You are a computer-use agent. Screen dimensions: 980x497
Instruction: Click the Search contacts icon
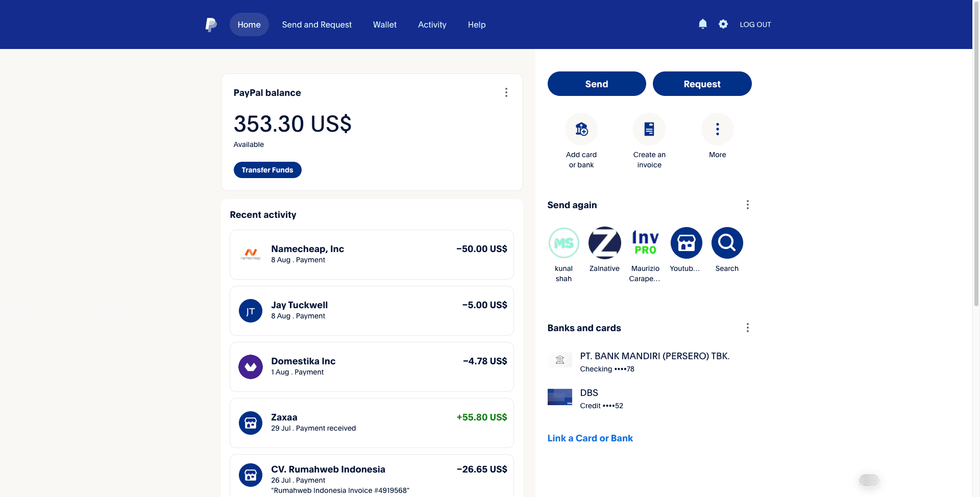coord(727,243)
